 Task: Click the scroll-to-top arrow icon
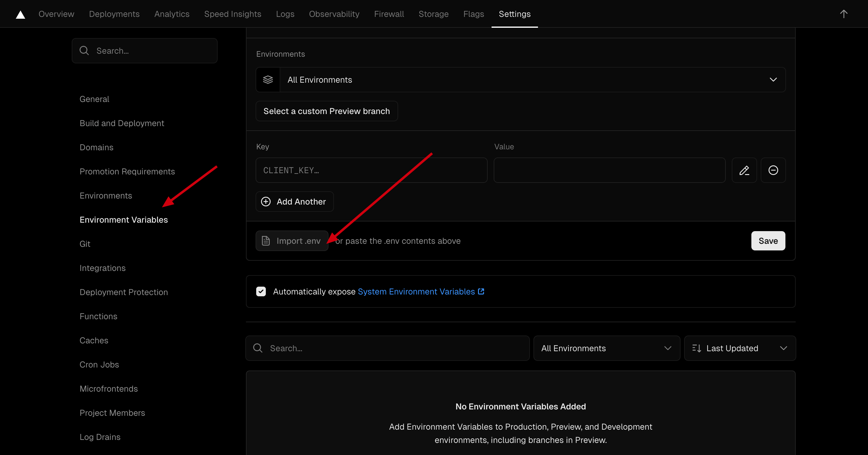[843, 14]
